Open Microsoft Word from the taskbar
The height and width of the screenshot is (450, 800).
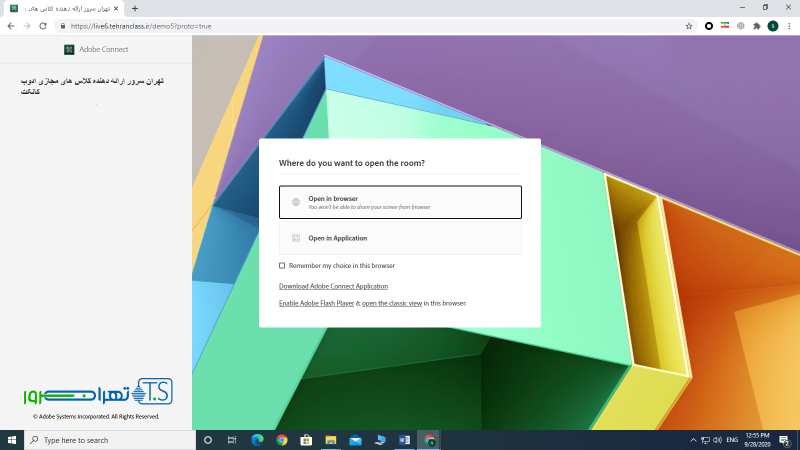point(405,440)
